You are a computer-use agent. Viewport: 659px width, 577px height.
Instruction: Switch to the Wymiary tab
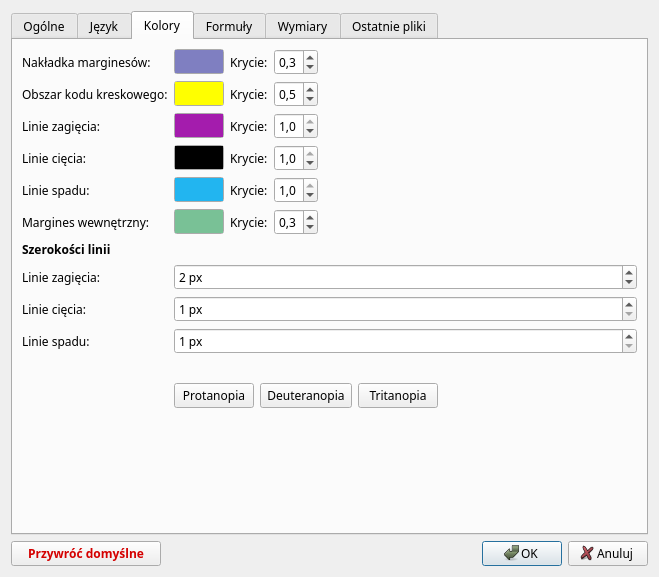click(302, 26)
